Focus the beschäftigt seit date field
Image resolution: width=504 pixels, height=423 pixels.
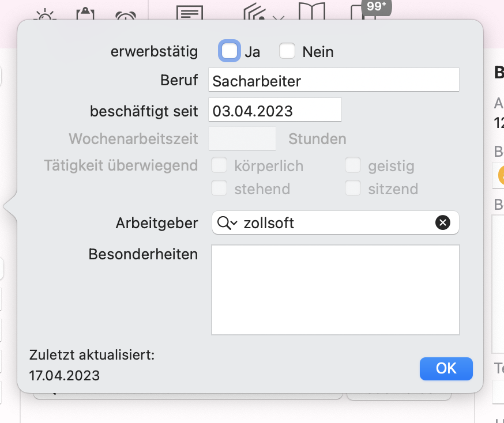click(275, 110)
